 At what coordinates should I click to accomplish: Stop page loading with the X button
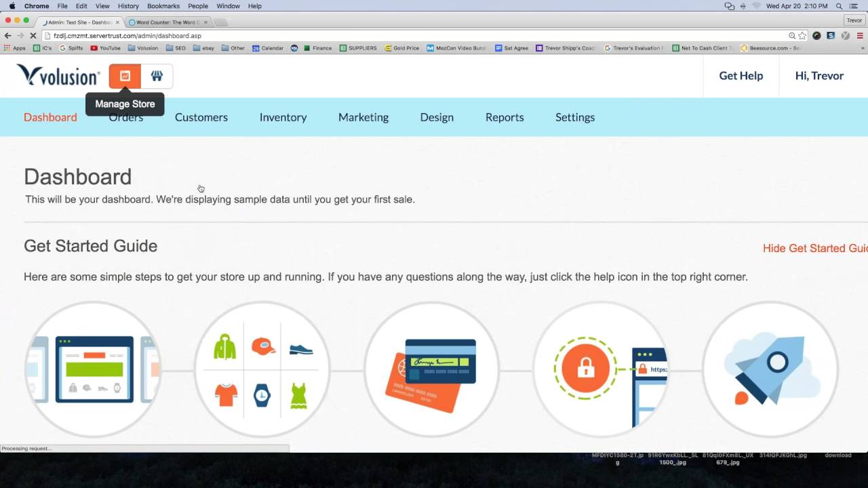point(33,35)
